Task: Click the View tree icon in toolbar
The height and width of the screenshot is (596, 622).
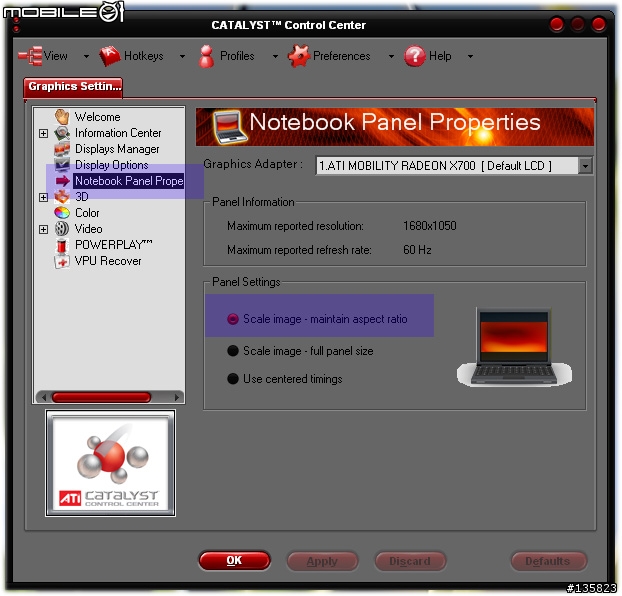Action: tap(30, 56)
